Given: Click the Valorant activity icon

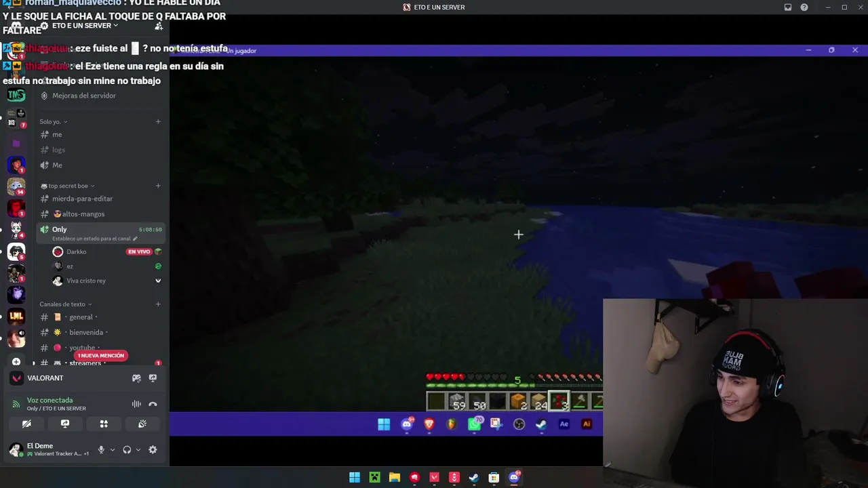Looking at the screenshot, I should point(16,378).
